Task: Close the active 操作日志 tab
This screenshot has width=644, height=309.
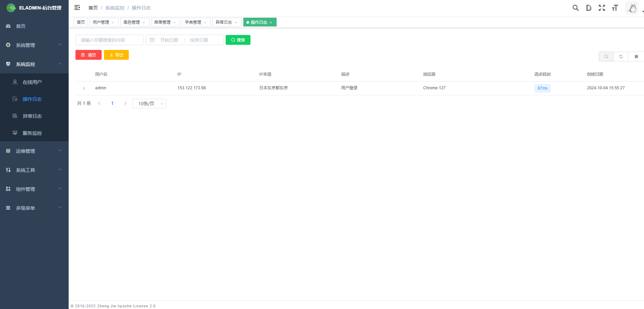Action: (x=271, y=22)
